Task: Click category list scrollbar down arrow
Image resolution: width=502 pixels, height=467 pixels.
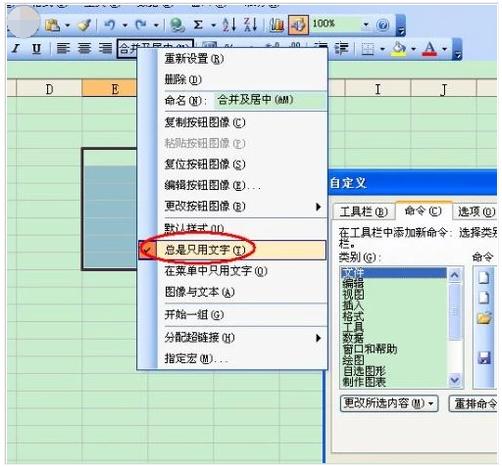Action: (455, 380)
